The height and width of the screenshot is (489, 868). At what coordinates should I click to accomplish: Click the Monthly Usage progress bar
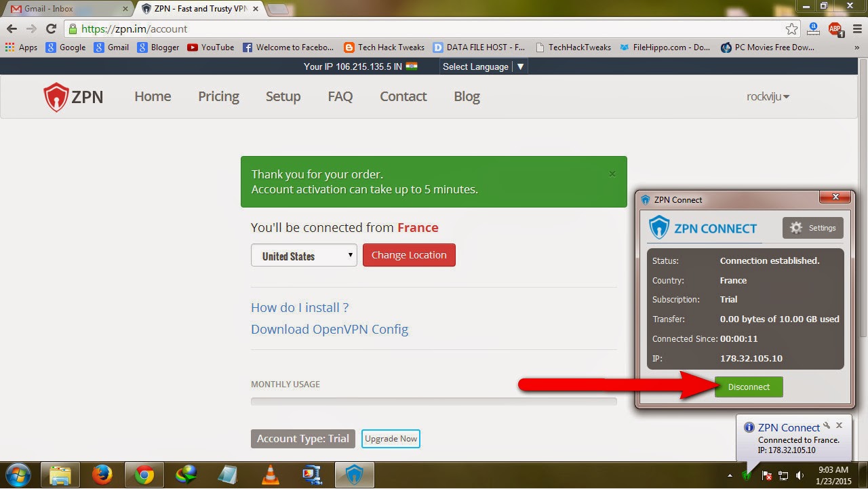coord(434,401)
